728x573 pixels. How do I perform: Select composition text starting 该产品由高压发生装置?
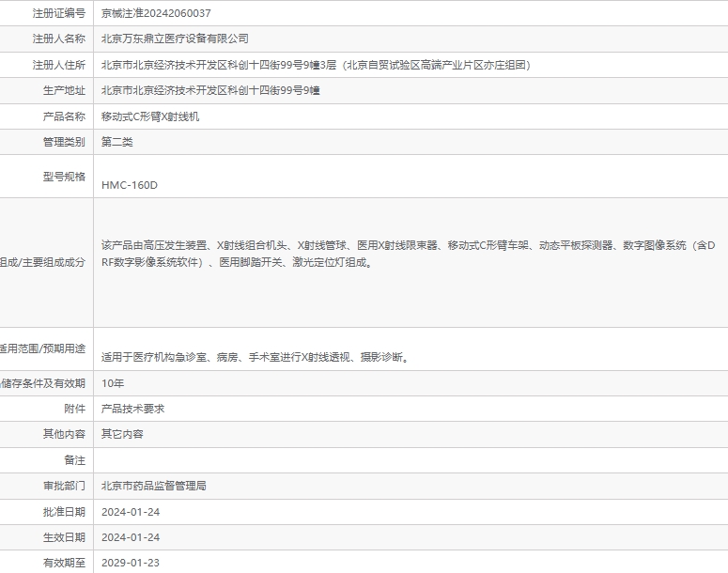(x=408, y=254)
